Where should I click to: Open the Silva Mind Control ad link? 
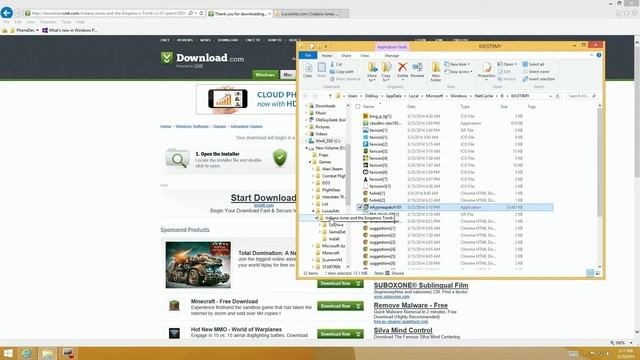(x=403, y=330)
